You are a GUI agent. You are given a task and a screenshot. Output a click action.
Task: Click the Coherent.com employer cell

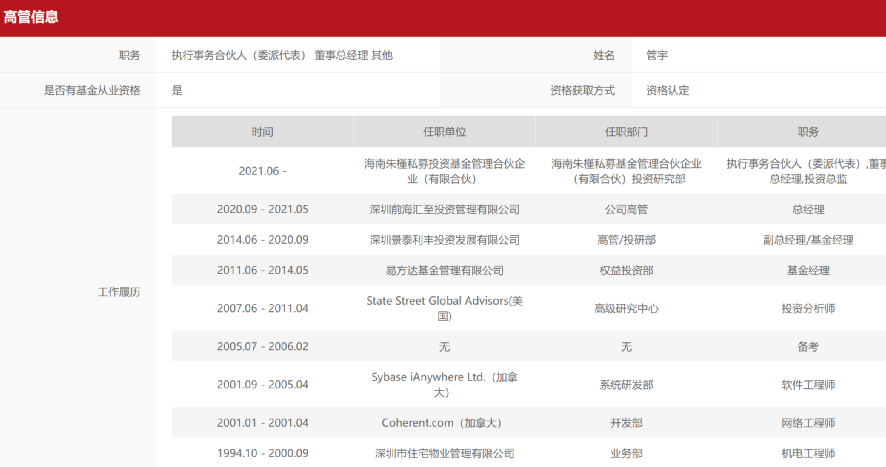point(444,423)
